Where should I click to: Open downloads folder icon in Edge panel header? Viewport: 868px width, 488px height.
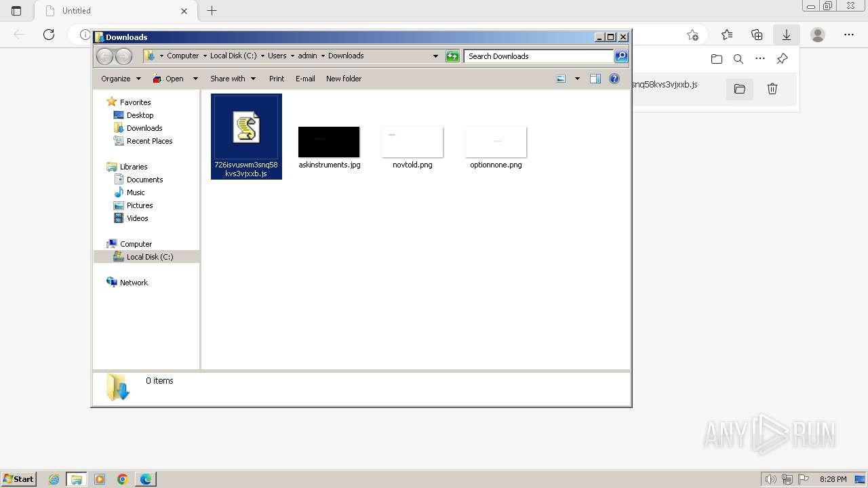click(717, 59)
